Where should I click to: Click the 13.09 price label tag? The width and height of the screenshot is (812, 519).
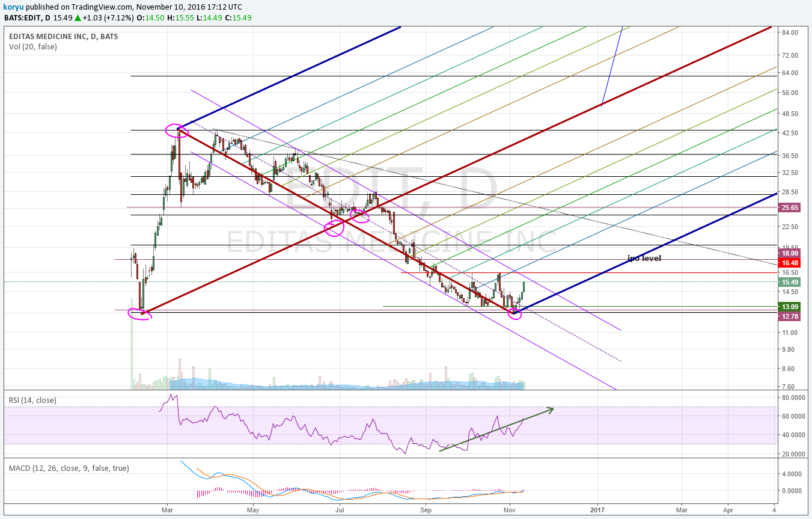click(x=790, y=307)
